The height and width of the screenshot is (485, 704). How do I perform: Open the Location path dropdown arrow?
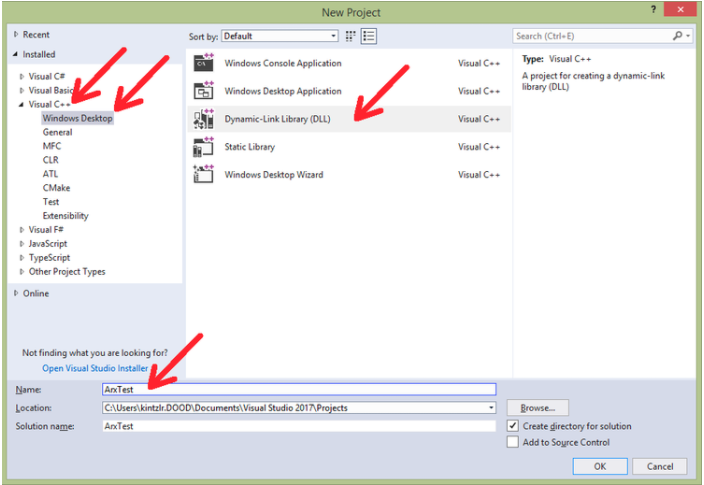491,408
